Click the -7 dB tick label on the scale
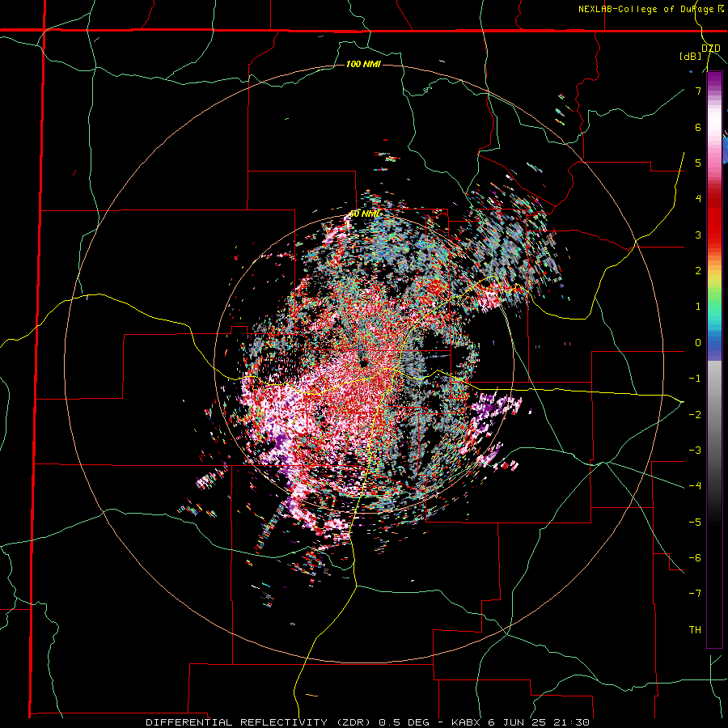Image resolution: width=728 pixels, height=728 pixels. click(x=695, y=594)
